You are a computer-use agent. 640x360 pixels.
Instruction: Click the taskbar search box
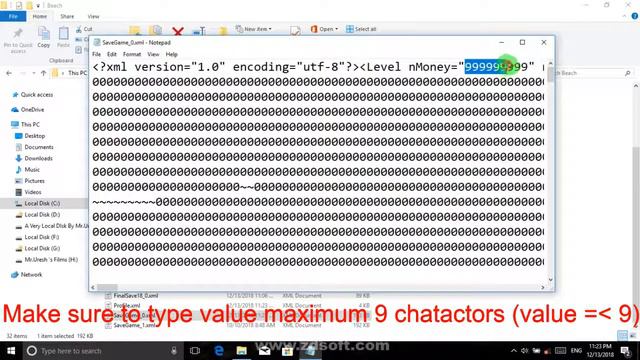[x=102, y=351]
